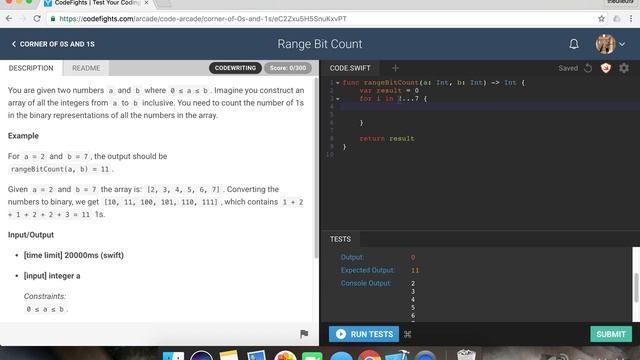Open the user avatar profile picture
Viewport: 640px width, 360px height.
coord(605,44)
